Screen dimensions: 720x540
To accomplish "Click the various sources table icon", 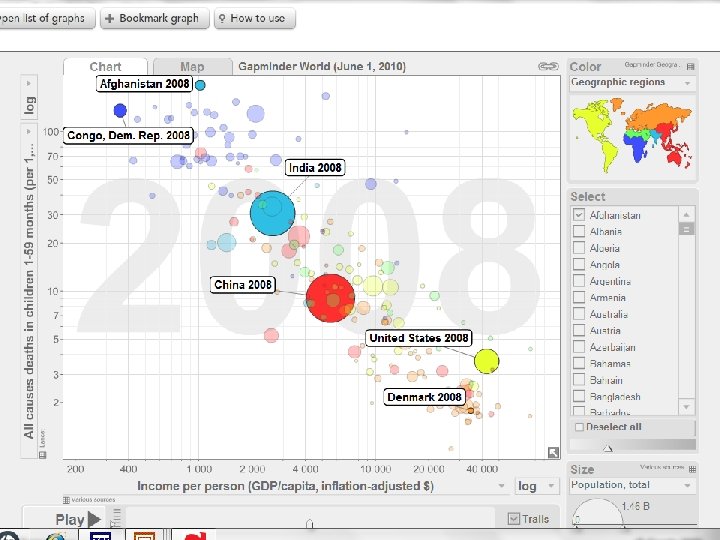I will click(x=66, y=500).
